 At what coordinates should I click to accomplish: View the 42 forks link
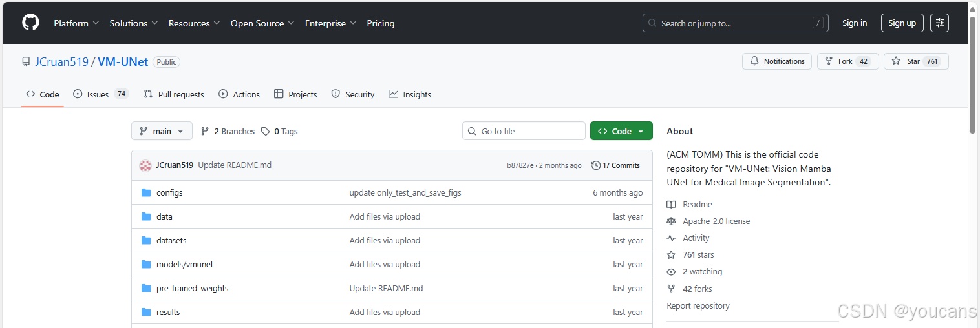coord(698,289)
